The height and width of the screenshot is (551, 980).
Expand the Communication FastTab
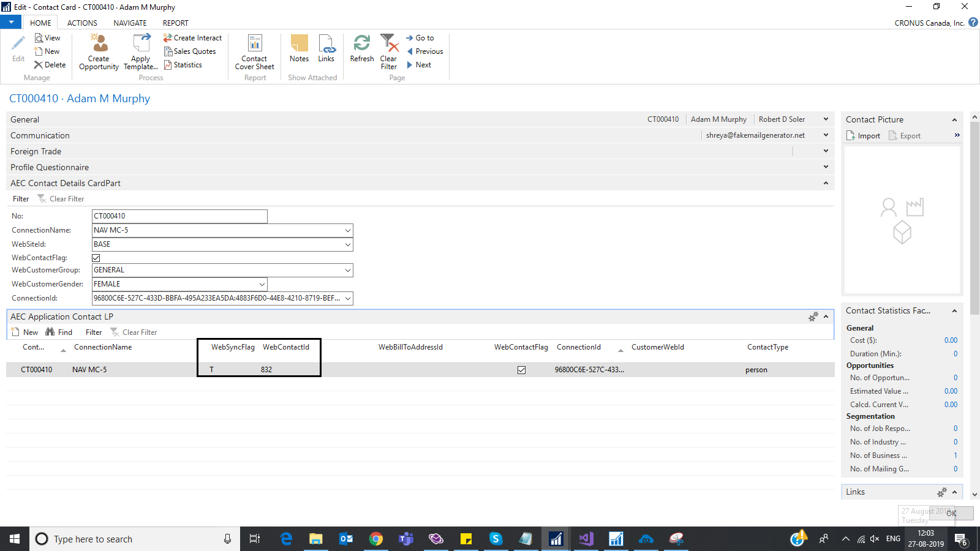click(x=825, y=135)
